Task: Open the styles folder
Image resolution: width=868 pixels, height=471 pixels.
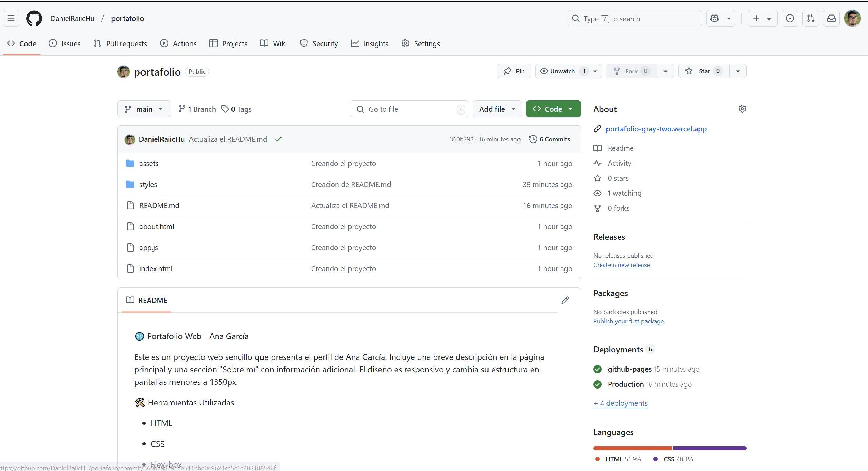Action: 148,185
